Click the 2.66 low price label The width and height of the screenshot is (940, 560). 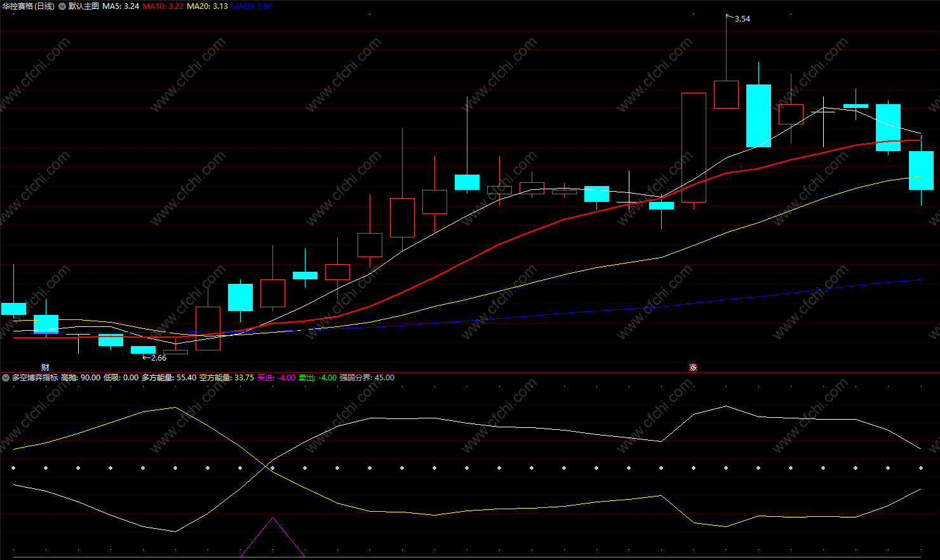[x=158, y=358]
